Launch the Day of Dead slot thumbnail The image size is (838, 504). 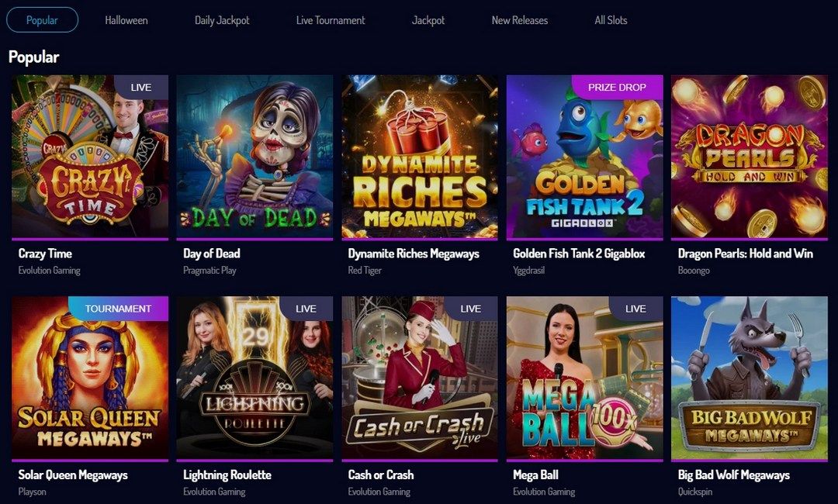255,157
